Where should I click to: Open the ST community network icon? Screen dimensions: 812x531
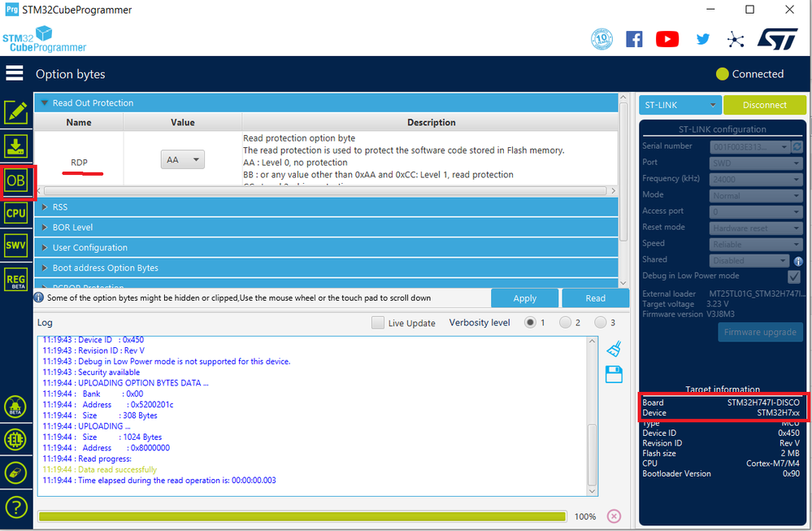pos(736,39)
